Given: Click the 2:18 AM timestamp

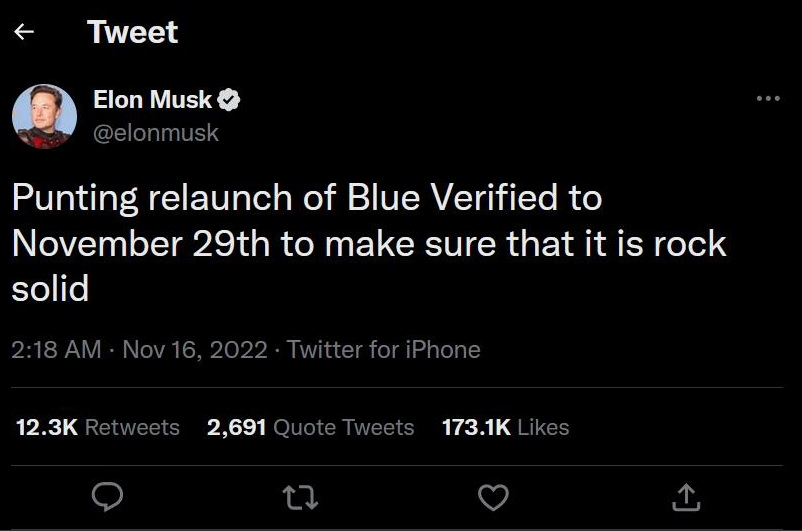Looking at the screenshot, I should [56, 349].
